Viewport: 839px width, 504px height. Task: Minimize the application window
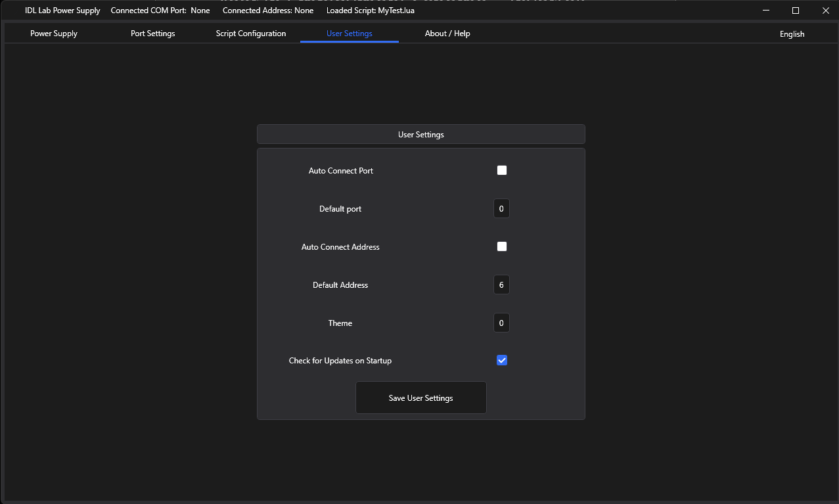tap(765, 11)
